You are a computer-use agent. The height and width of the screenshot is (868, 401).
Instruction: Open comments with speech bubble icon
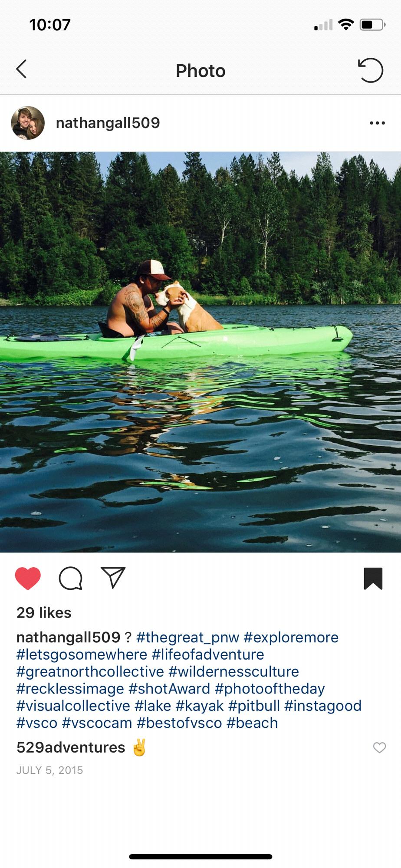coord(70,579)
